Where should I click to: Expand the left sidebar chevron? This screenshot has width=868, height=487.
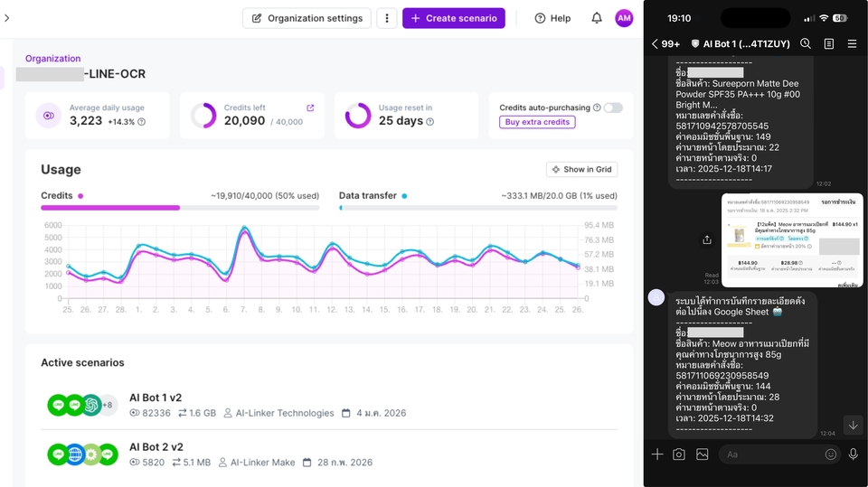[7, 18]
